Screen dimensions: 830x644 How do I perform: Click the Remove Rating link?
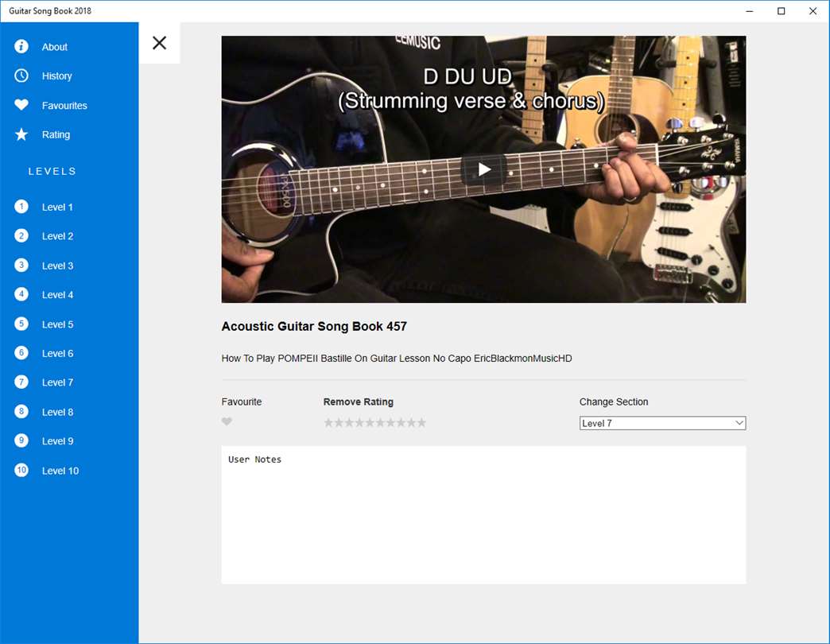tap(359, 402)
